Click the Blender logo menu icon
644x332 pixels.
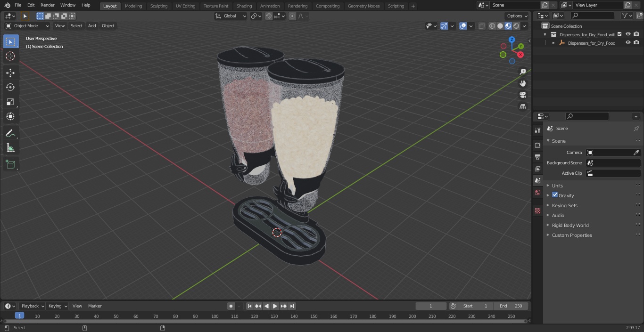(x=7, y=5)
